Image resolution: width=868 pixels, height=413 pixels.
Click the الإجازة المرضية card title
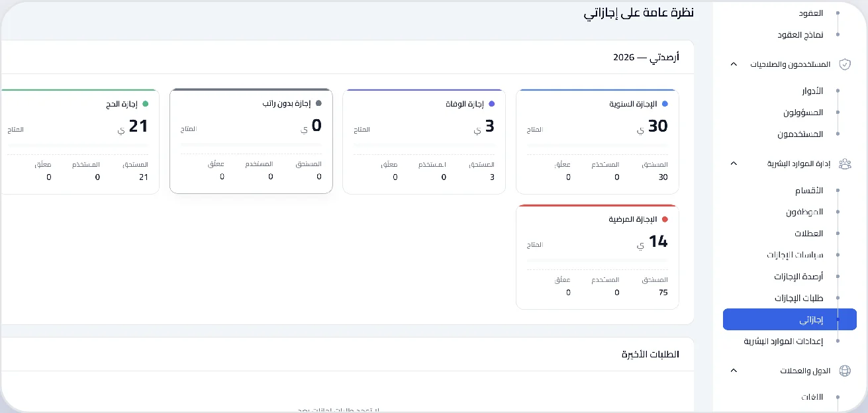(633, 219)
